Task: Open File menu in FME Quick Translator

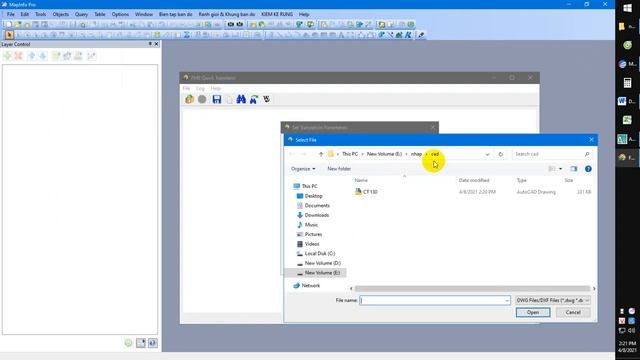Action: [x=187, y=88]
